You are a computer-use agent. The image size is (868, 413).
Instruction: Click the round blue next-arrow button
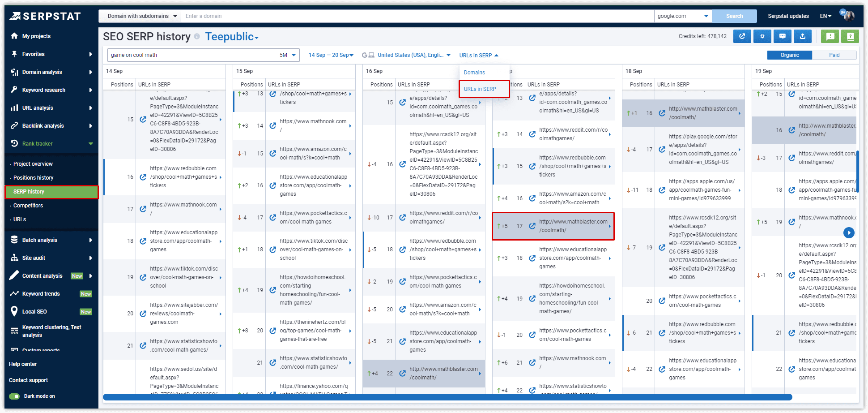pyautogui.click(x=849, y=232)
